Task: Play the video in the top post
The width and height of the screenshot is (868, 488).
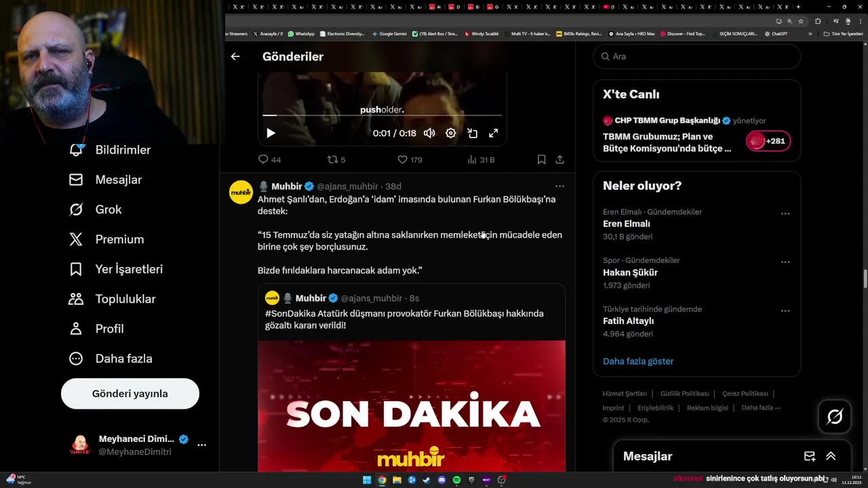Action: (271, 134)
